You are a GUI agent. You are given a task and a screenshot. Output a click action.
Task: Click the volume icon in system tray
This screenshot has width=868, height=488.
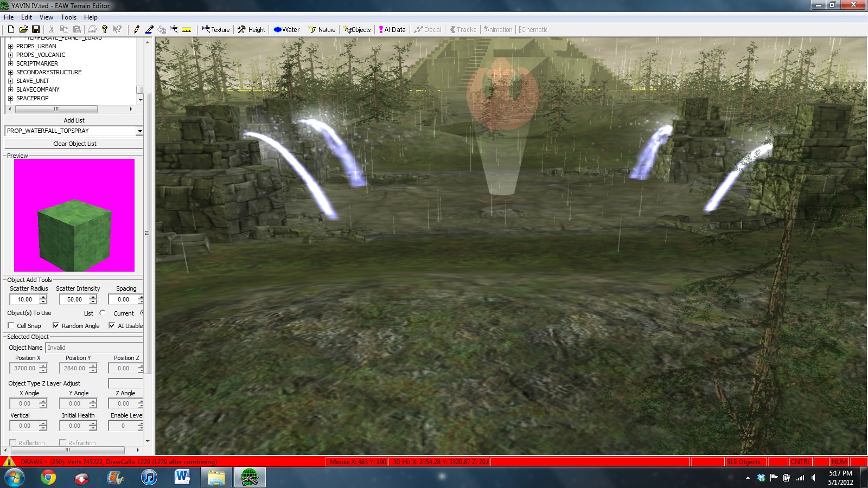tap(813, 478)
